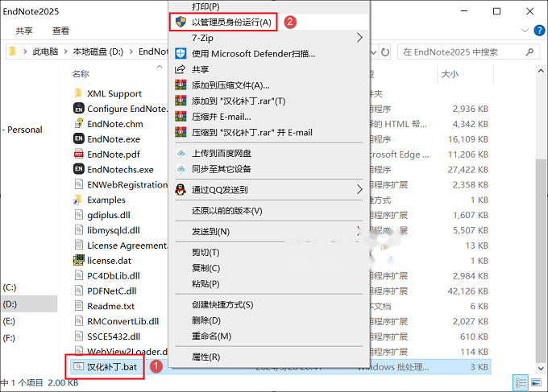Open the address bar history dropdown
The height and width of the screenshot is (392, 548).
tap(374, 52)
